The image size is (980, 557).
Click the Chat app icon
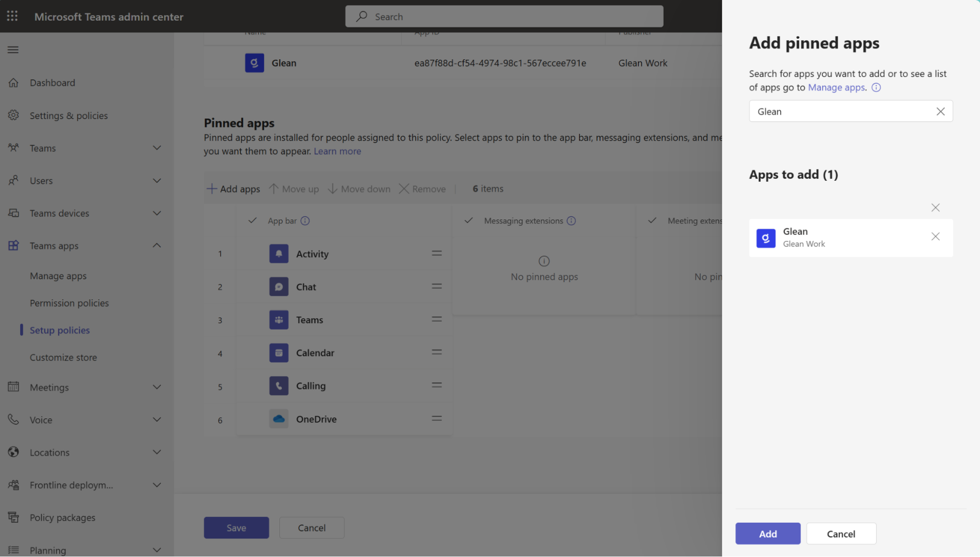tap(279, 287)
